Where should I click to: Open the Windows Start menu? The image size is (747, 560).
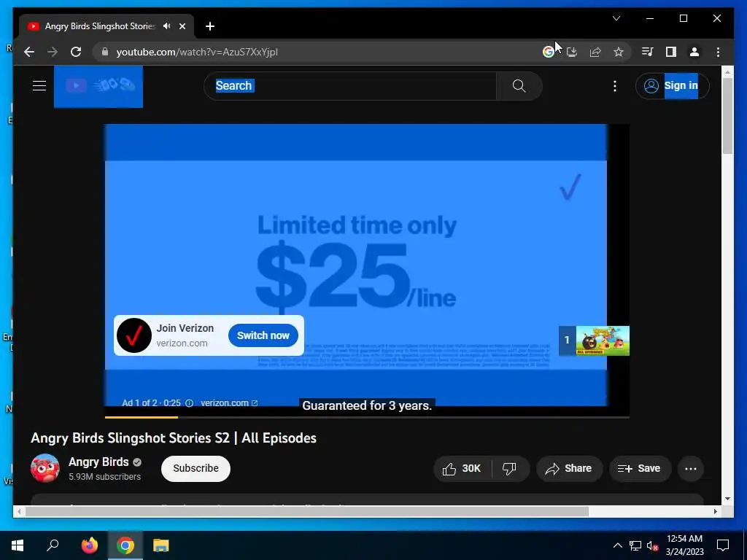[x=18, y=545]
